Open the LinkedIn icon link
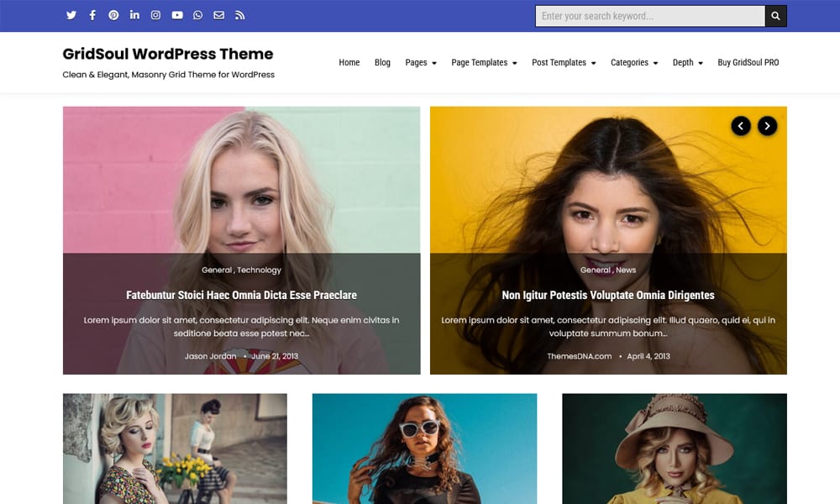This screenshot has width=840, height=504. 134,15
